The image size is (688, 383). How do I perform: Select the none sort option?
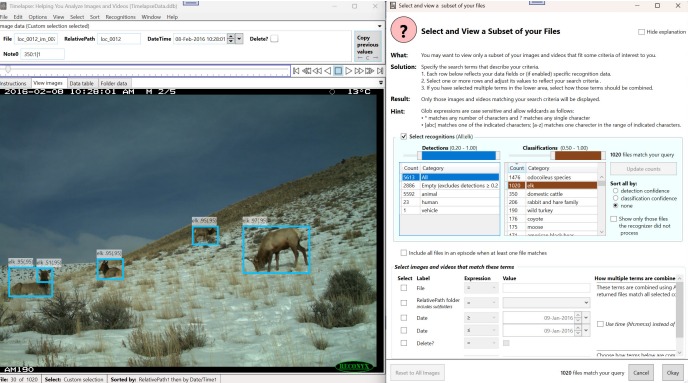pyautogui.click(x=616, y=205)
